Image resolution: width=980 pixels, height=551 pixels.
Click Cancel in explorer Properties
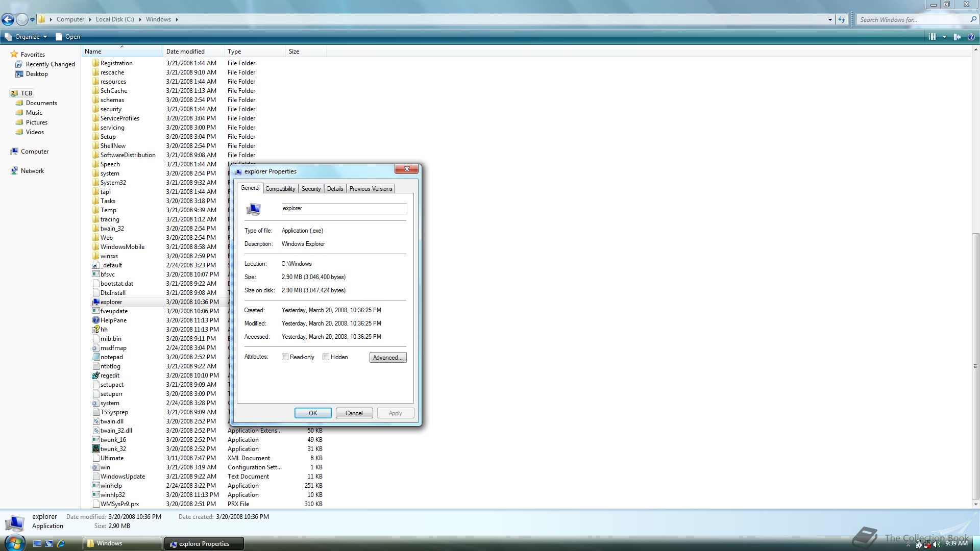point(354,413)
